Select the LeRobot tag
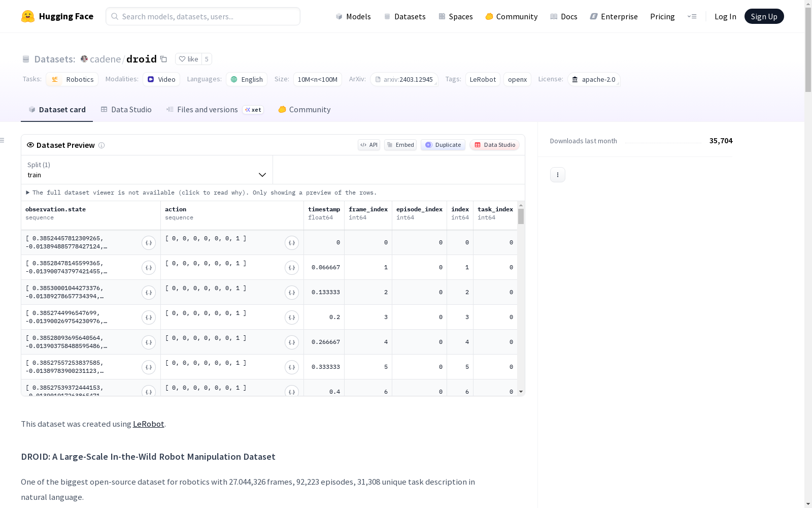812x508 pixels. pos(483,79)
